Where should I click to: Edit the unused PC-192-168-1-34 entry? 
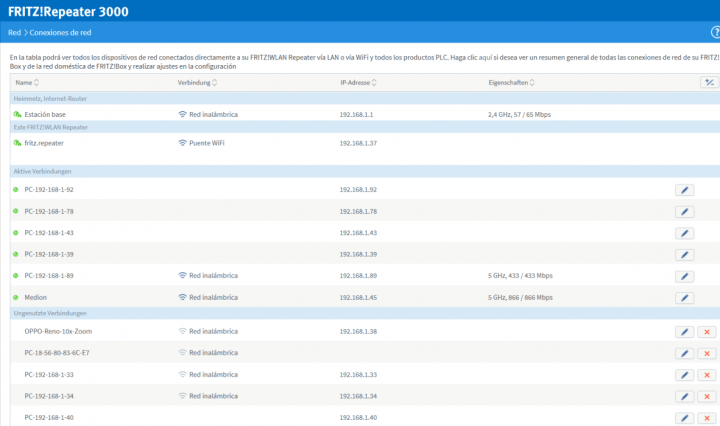[684, 397]
